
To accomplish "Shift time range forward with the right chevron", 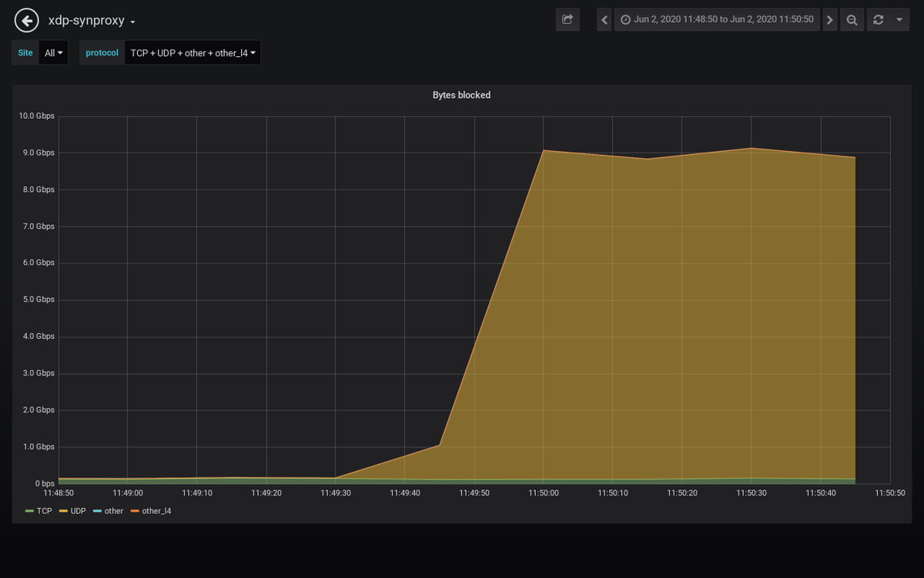I will tap(829, 19).
